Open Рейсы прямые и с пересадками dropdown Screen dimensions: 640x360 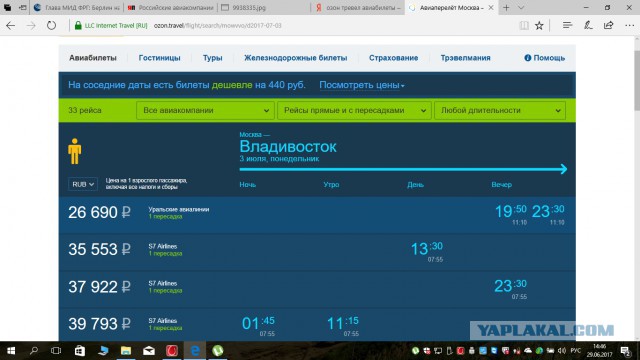[354, 111]
